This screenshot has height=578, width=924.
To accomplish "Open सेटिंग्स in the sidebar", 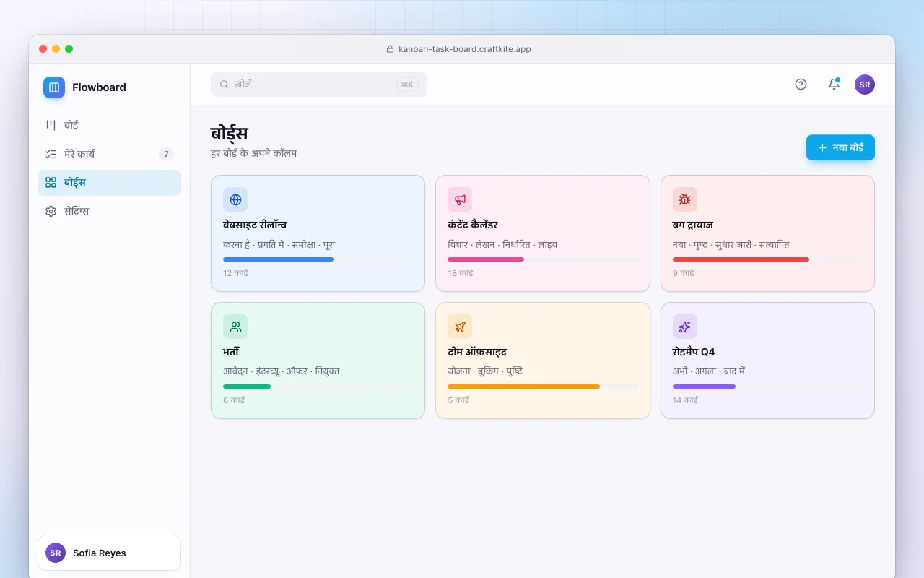I will (109, 212).
